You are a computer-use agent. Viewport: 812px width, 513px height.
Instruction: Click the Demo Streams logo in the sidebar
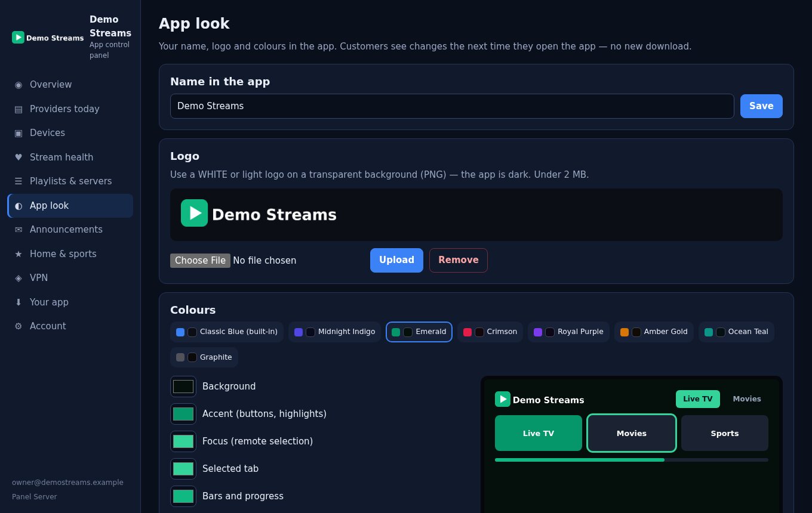[48, 38]
